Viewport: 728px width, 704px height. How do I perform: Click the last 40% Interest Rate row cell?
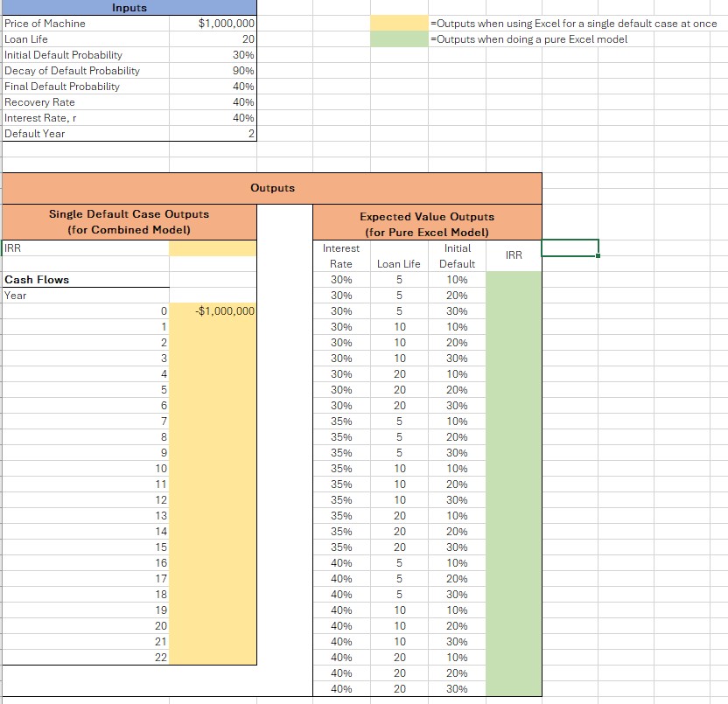click(x=340, y=689)
